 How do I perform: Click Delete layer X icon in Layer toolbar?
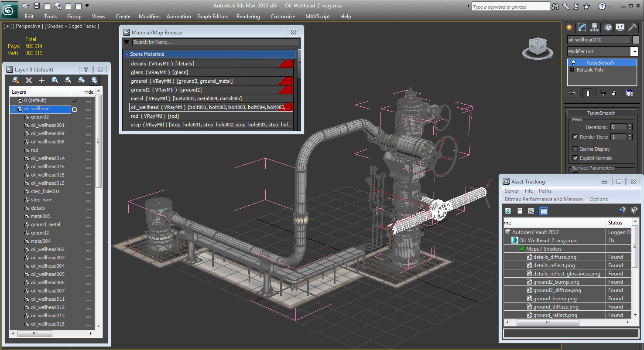[29, 80]
